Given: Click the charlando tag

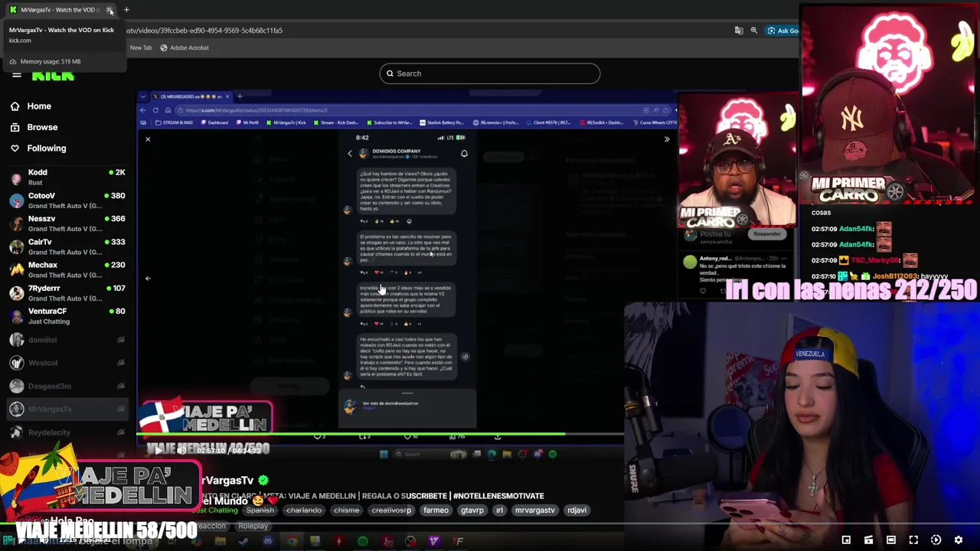Looking at the screenshot, I should pyautogui.click(x=304, y=510).
